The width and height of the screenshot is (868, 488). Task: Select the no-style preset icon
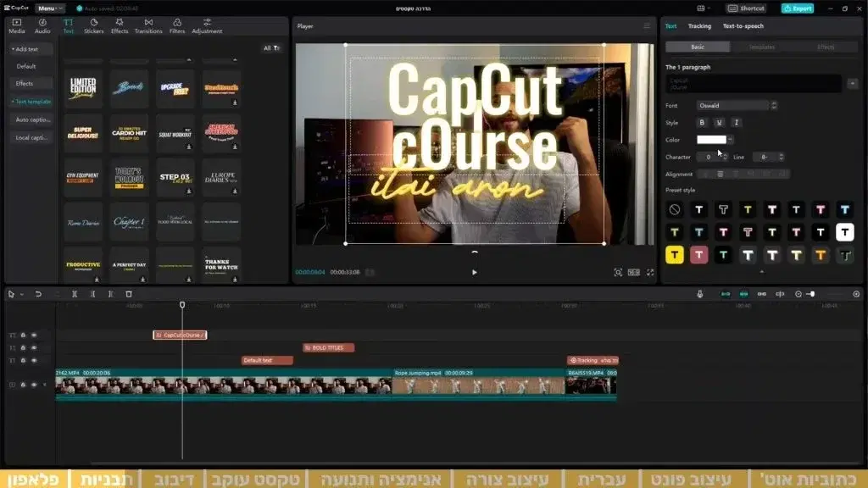[674, 210]
